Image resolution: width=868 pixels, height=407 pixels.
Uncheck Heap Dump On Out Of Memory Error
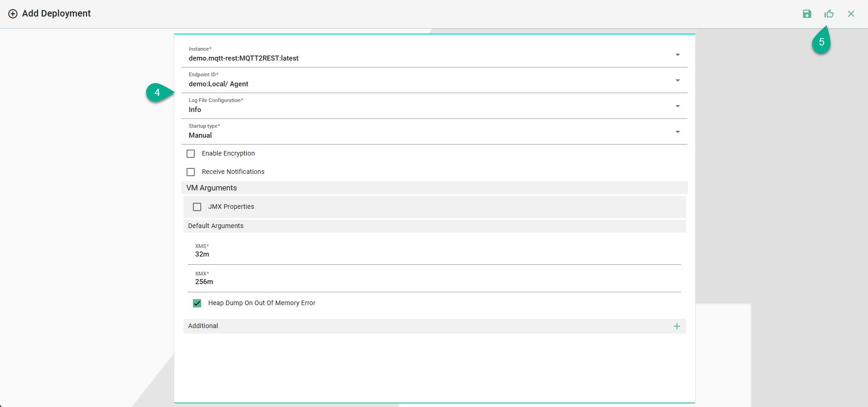pyautogui.click(x=197, y=303)
